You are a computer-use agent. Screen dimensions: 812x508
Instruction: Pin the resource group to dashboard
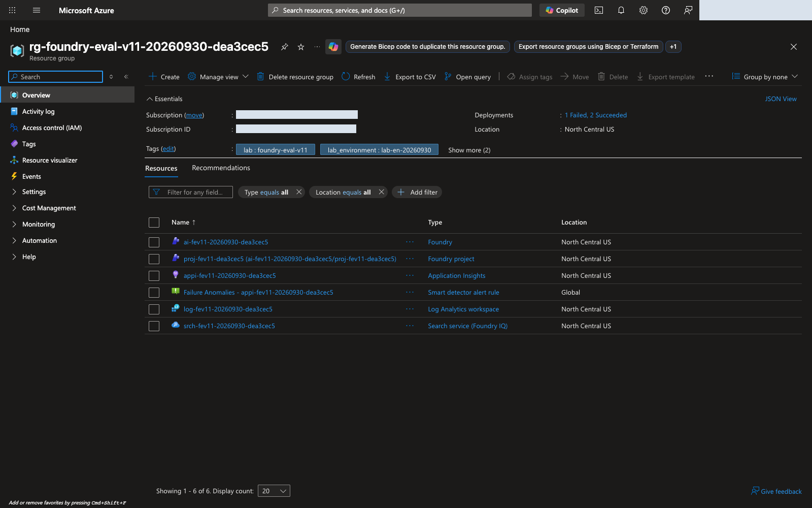click(x=285, y=47)
